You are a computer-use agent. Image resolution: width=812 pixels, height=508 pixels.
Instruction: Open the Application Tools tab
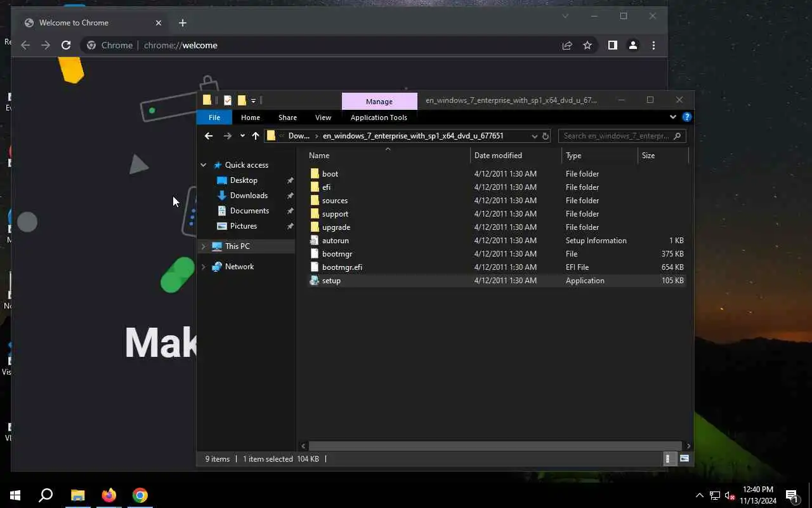coord(379,117)
